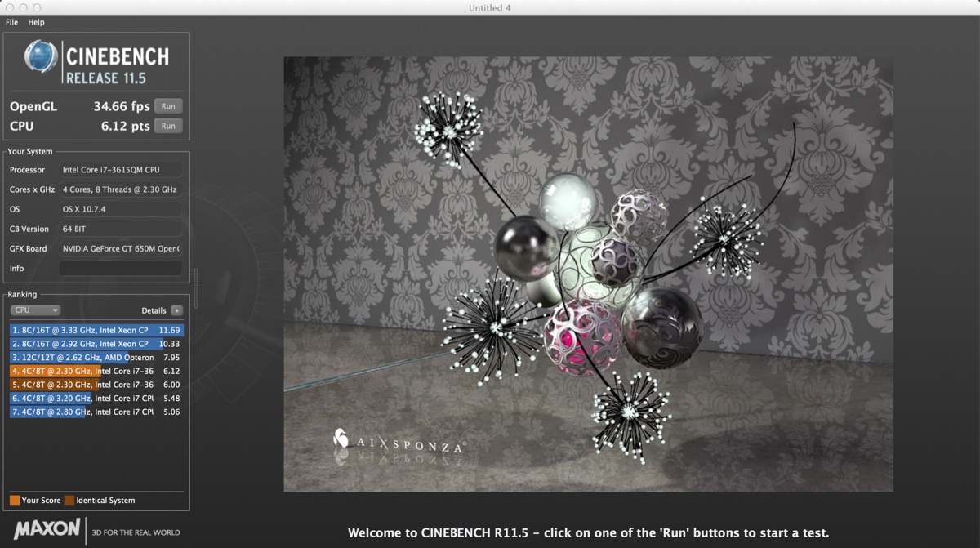
Task: Click the CB Version 64 BIT value
Action: point(121,229)
